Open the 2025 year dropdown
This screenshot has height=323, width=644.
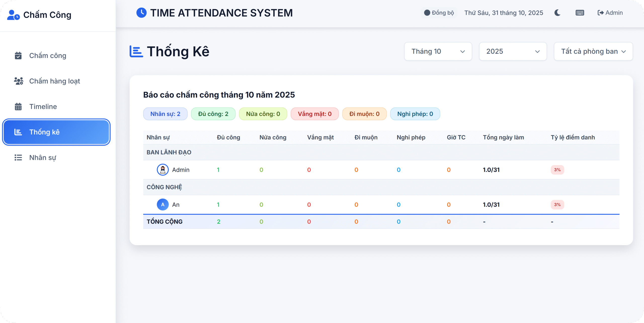[513, 52]
